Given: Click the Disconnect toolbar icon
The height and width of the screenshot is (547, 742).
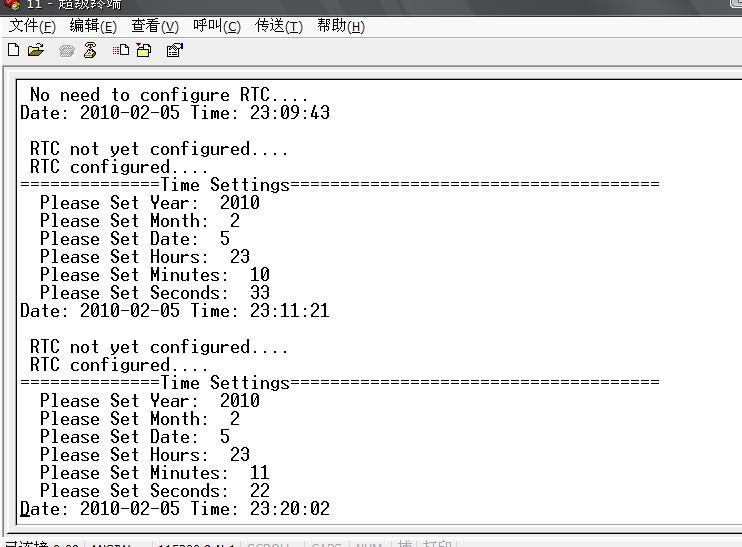Looking at the screenshot, I should pos(90,50).
